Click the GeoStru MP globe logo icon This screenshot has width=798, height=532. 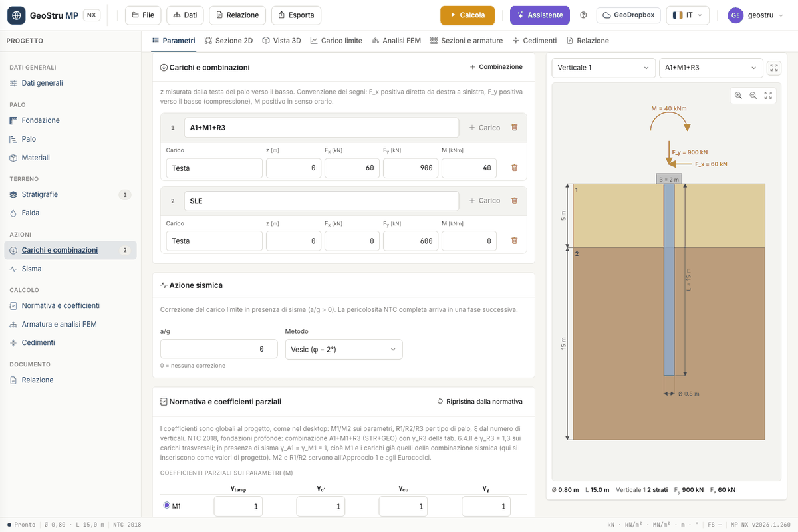[x=16, y=15]
